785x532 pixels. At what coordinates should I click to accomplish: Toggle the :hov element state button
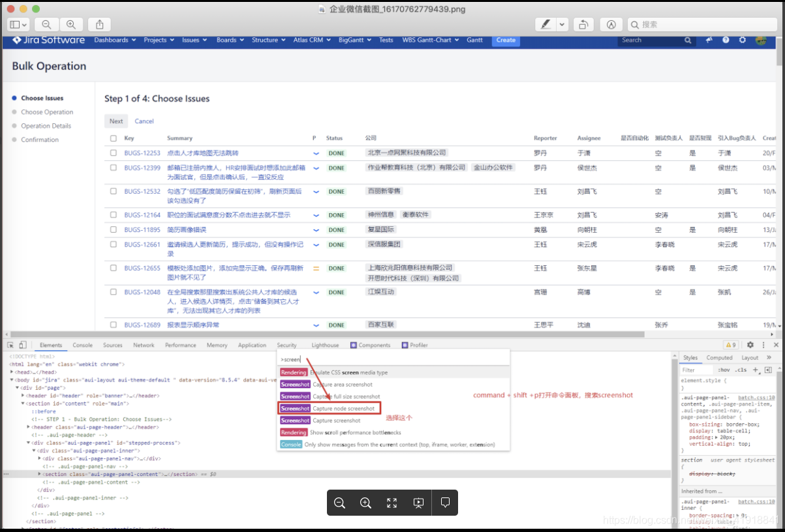723,370
